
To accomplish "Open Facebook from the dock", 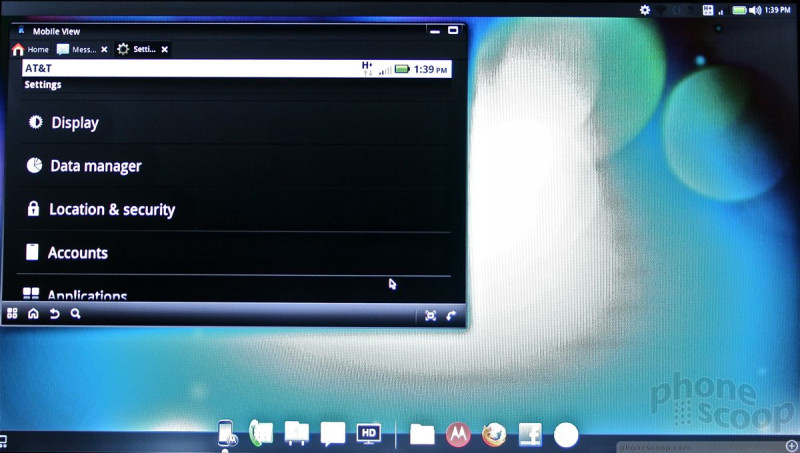I will pos(530,435).
